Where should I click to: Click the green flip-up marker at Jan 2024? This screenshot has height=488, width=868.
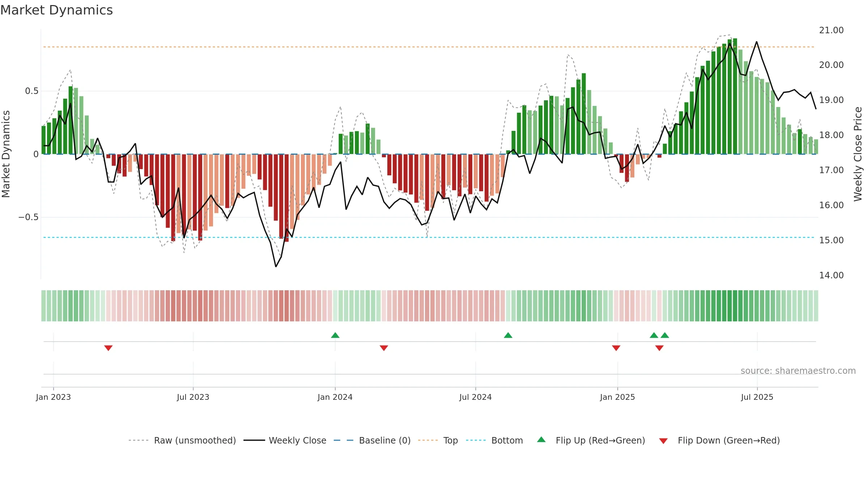pos(335,335)
